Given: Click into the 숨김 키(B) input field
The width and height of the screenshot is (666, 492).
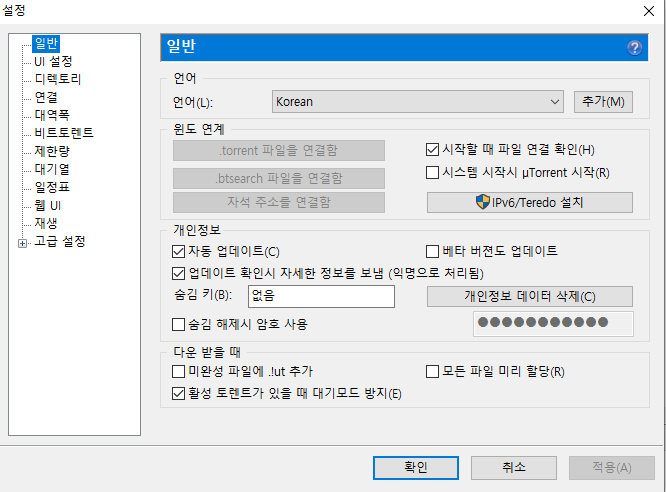Looking at the screenshot, I should point(321,296).
